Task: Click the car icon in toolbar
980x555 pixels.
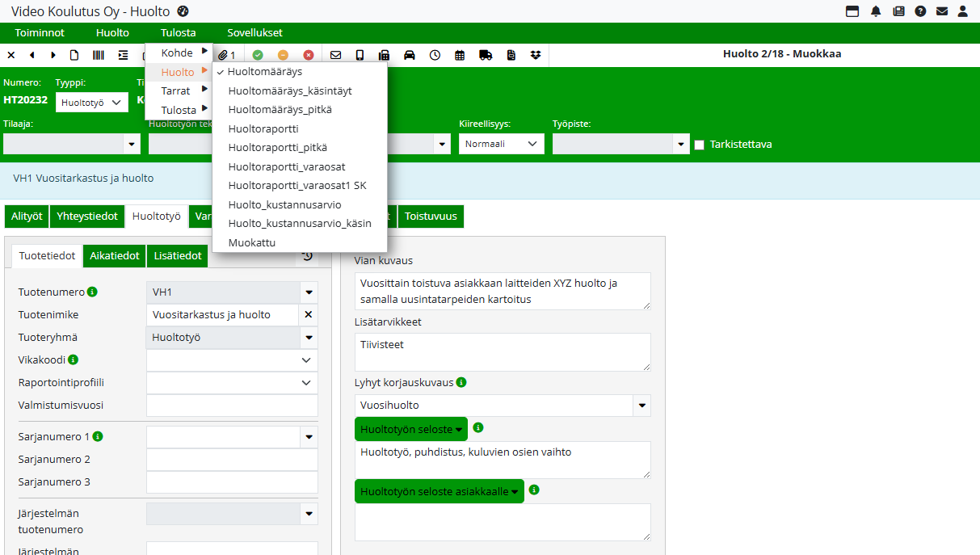Action: pyautogui.click(x=410, y=55)
